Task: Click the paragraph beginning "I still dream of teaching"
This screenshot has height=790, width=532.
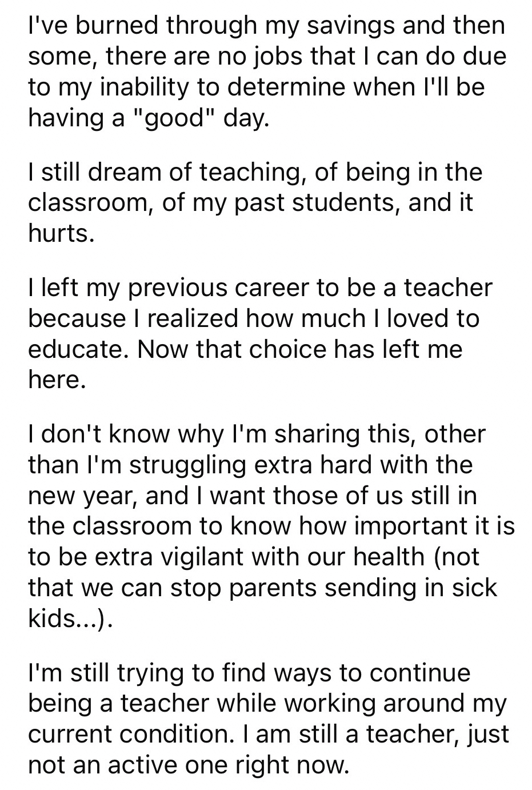Action: click(x=255, y=202)
